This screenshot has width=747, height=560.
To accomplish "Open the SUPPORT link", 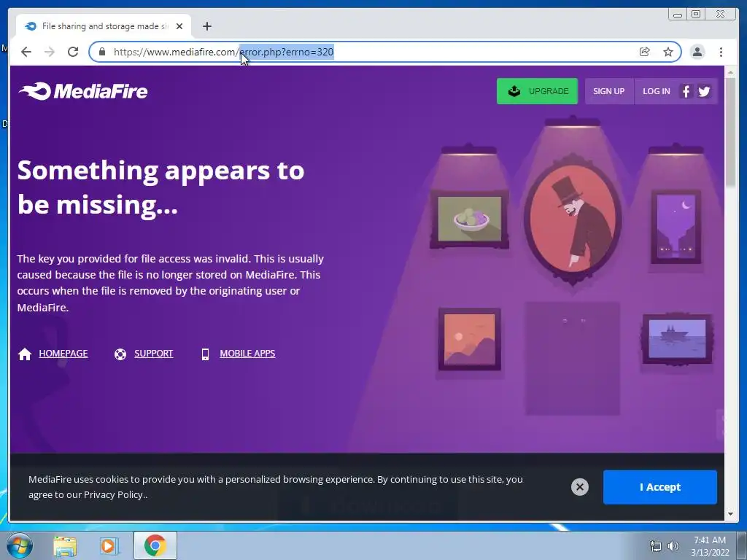I will (x=153, y=354).
